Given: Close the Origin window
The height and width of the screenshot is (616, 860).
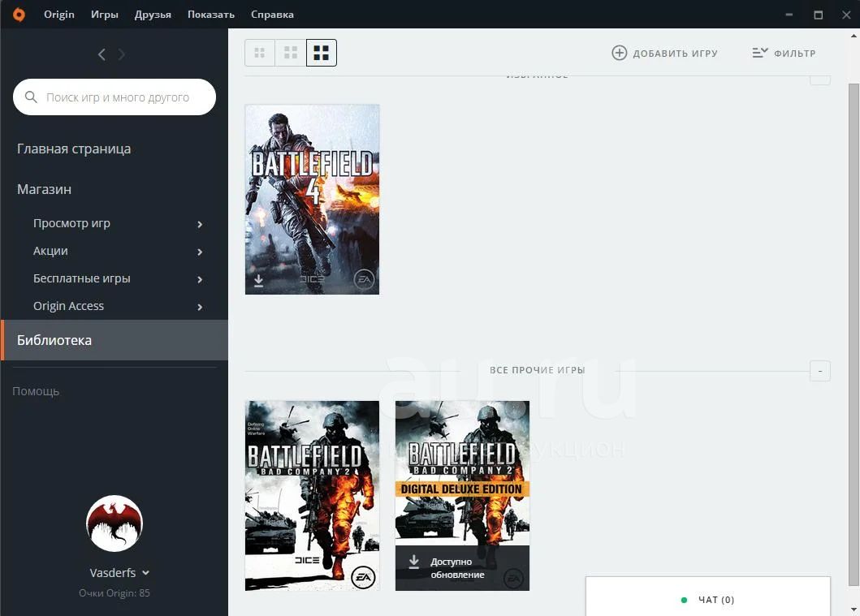Looking at the screenshot, I should tap(846, 15).
